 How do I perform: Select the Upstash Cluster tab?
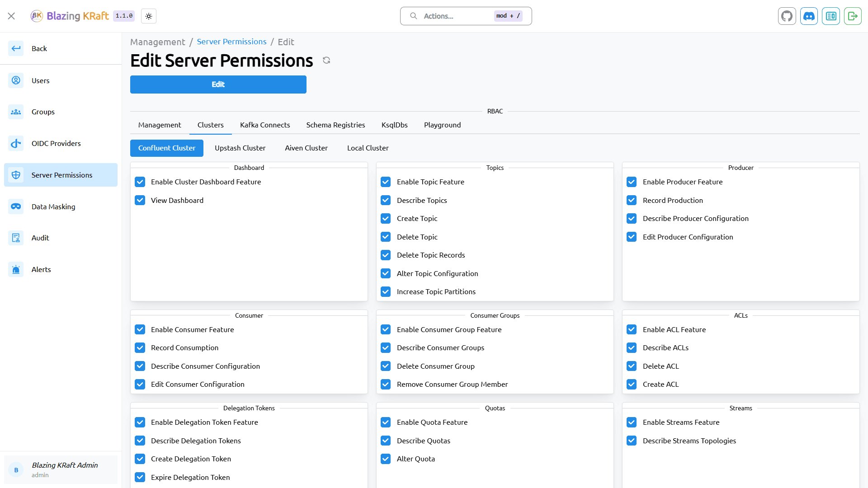tap(240, 148)
